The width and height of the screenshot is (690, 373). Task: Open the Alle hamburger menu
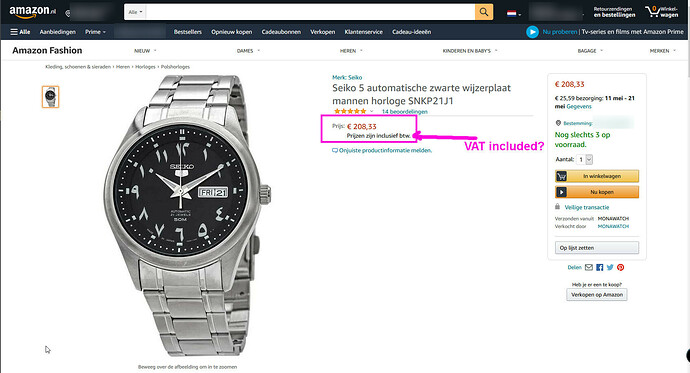coord(20,32)
